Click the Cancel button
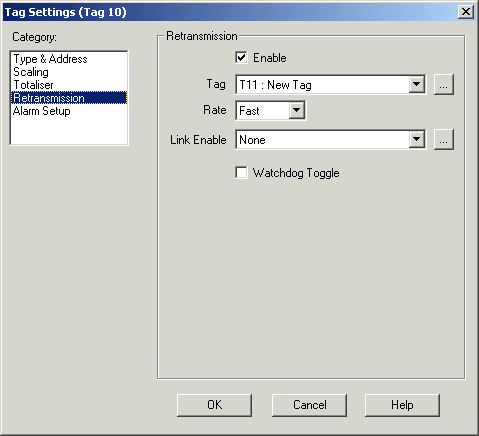Image resolution: width=479 pixels, height=436 pixels. 309,405
